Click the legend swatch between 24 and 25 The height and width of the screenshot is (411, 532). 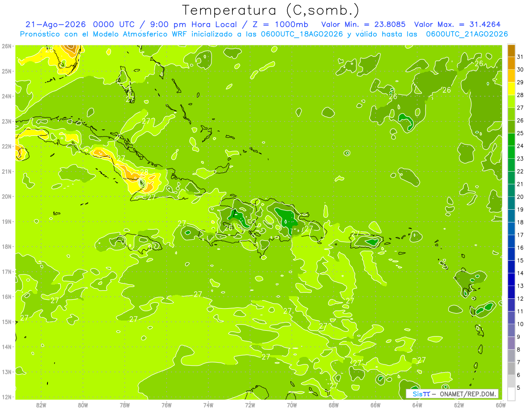[x=511, y=139]
